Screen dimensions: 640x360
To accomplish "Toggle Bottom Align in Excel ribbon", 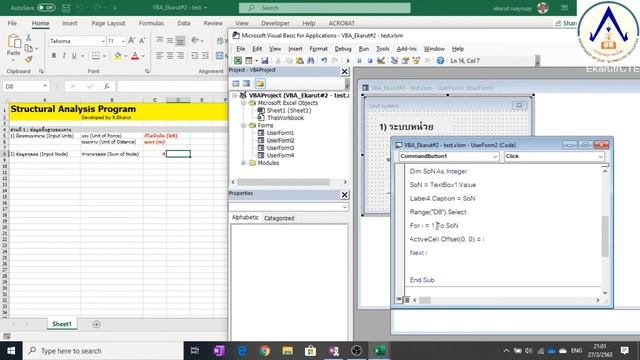I will (x=180, y=41).
